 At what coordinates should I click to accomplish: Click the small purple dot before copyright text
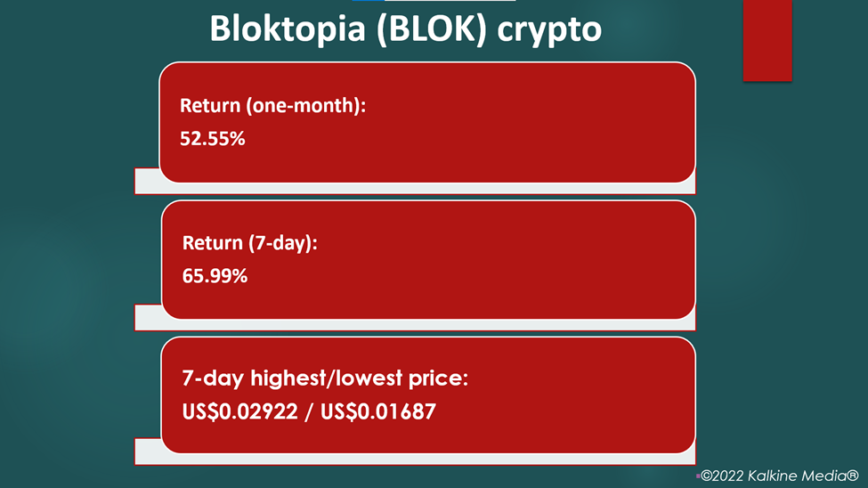pos(698,476)
